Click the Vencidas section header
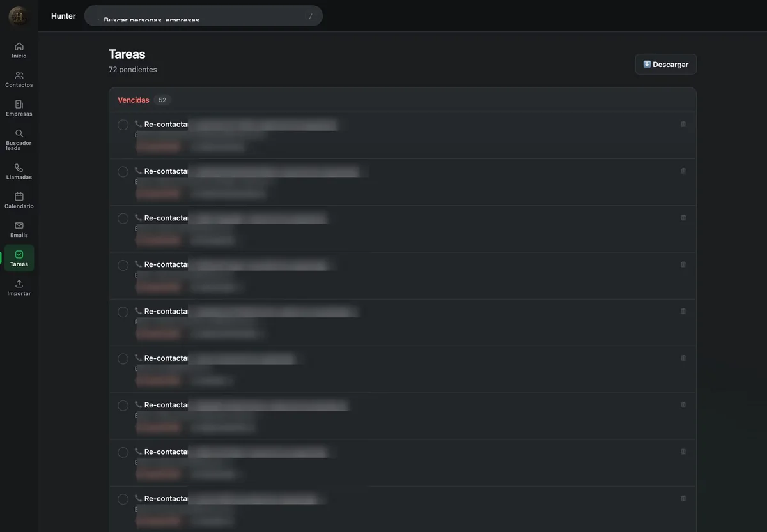 pos(134,100)
